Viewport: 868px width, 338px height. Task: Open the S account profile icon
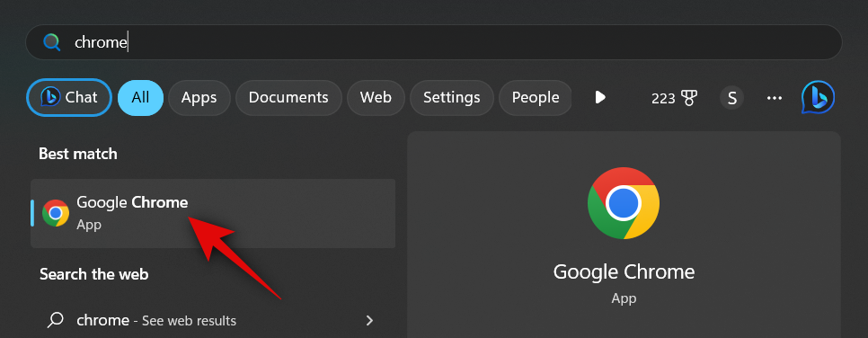click(731, 98)
